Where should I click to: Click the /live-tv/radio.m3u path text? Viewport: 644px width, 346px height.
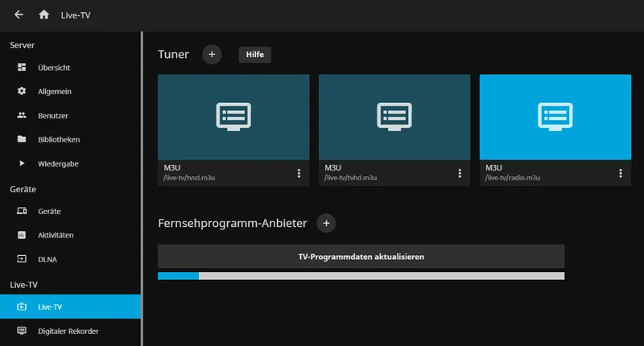pos(512,178)
